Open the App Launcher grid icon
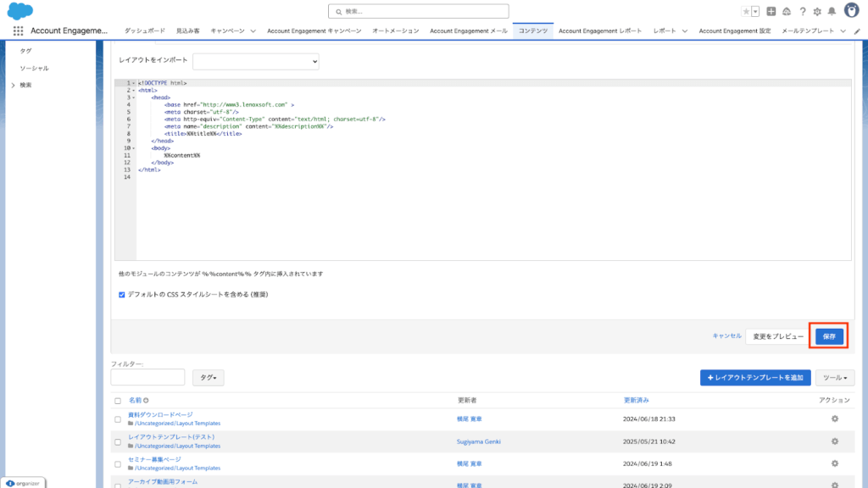 pyautogui.click(x=18, y=30)
